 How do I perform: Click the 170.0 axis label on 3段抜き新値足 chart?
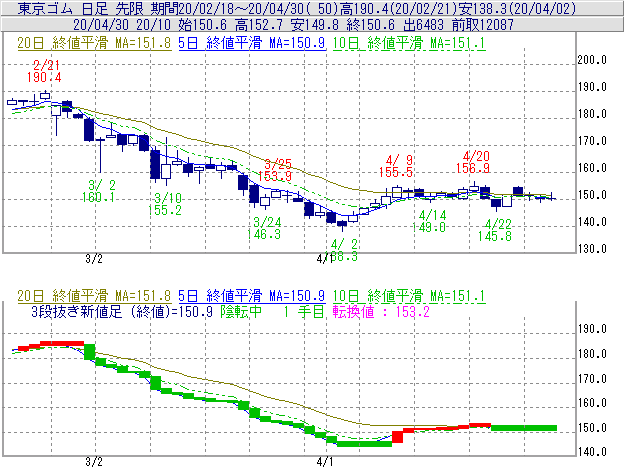pos(592,378)
